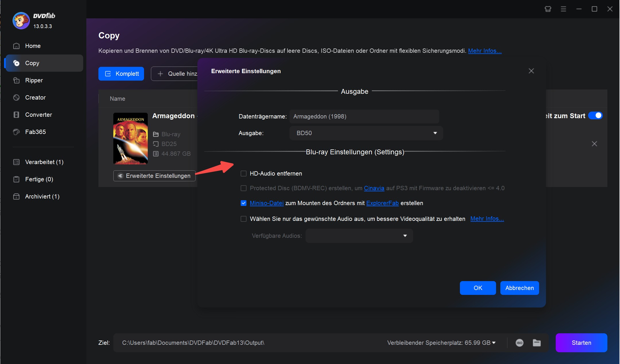620x364 pixels.
Task: Click the Fertige clipboard icon
Action: 16,179
